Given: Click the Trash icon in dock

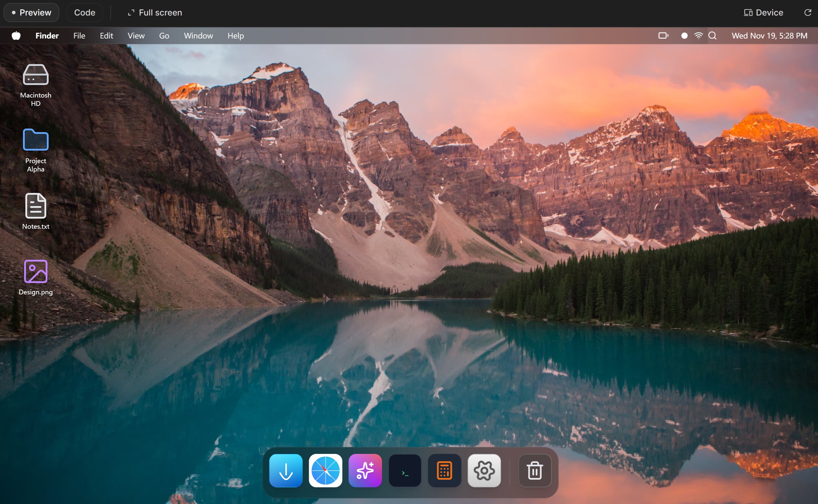Looking at the screenshot, I should pyautogui.click(x=535, y=470).
